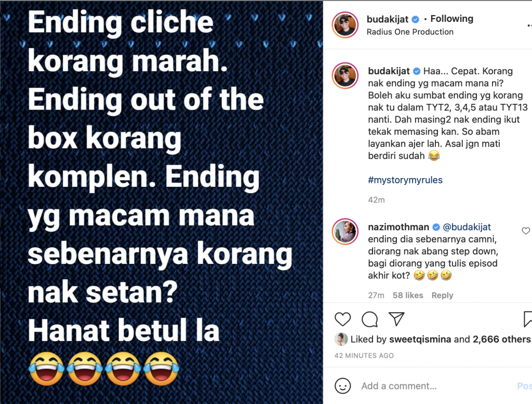Share post via paper plane icon
532x404 pixels.
(x=396, y=319)
